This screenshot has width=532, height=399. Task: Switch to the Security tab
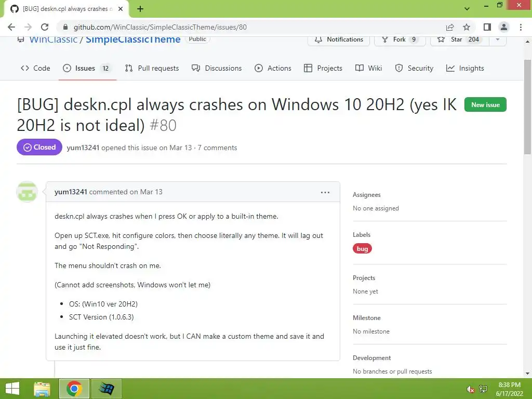414,68
